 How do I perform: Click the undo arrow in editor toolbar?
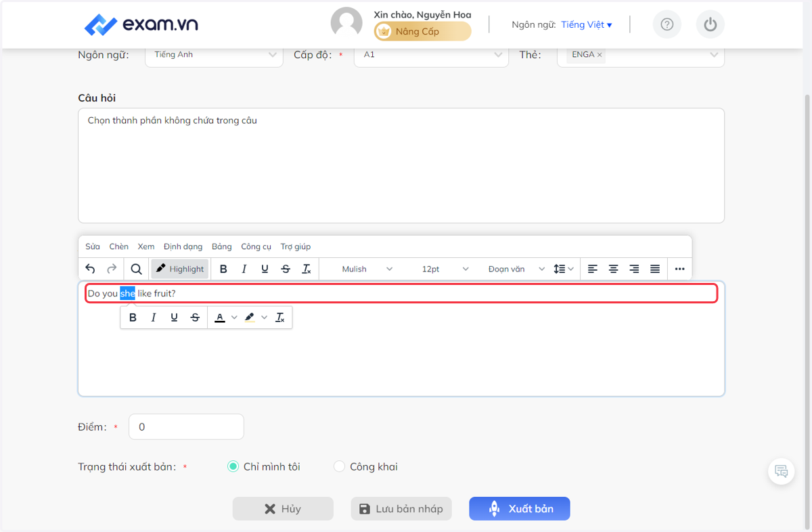coord(90,269)
